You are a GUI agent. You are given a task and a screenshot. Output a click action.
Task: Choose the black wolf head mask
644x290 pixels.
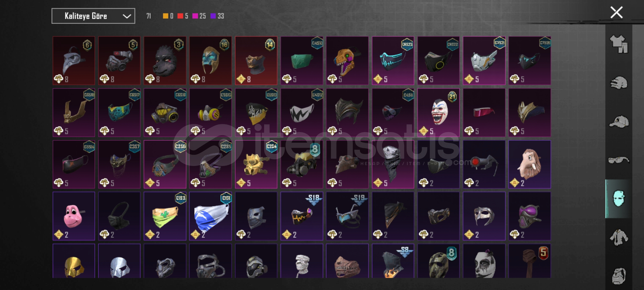(165, 61)
